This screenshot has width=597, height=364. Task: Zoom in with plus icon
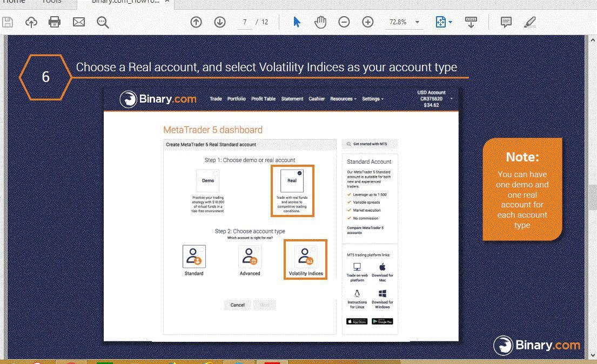coord(367,22)
